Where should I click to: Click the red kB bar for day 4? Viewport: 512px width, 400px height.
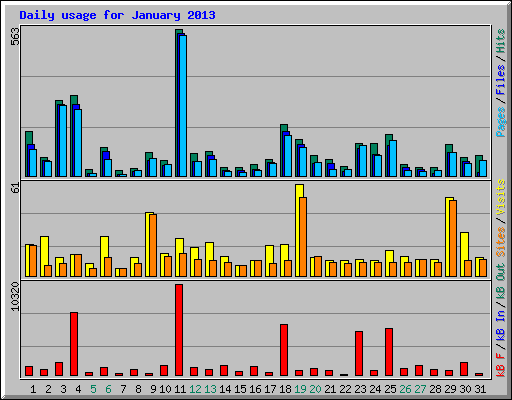(74, 344)
